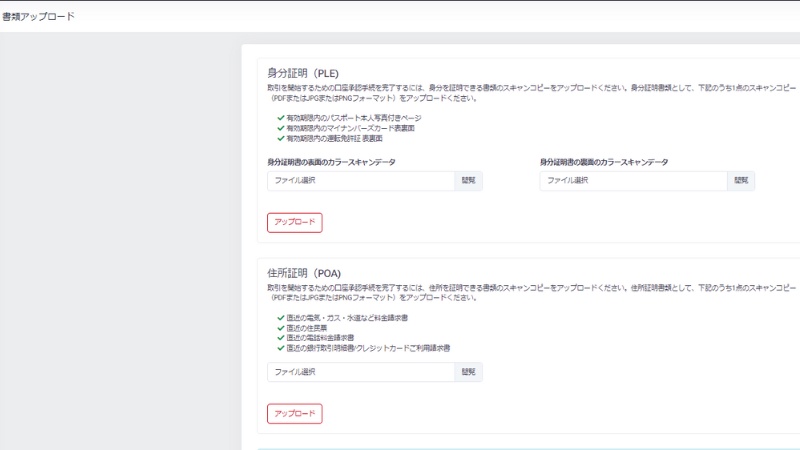Click the アップロード button under 住所証明 (POA)

[294, 413]
